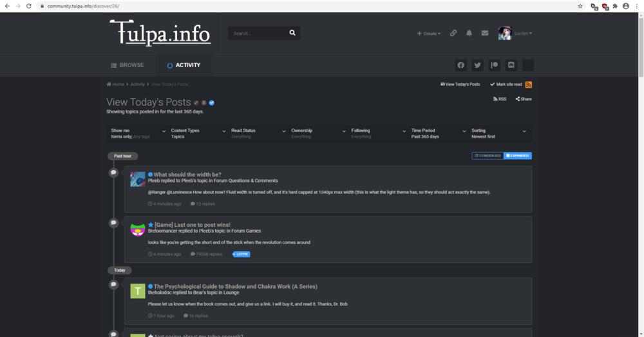The height and width of the screenshot is (337, 644).
Task: Click Mark site read
Action: [506, 84]
